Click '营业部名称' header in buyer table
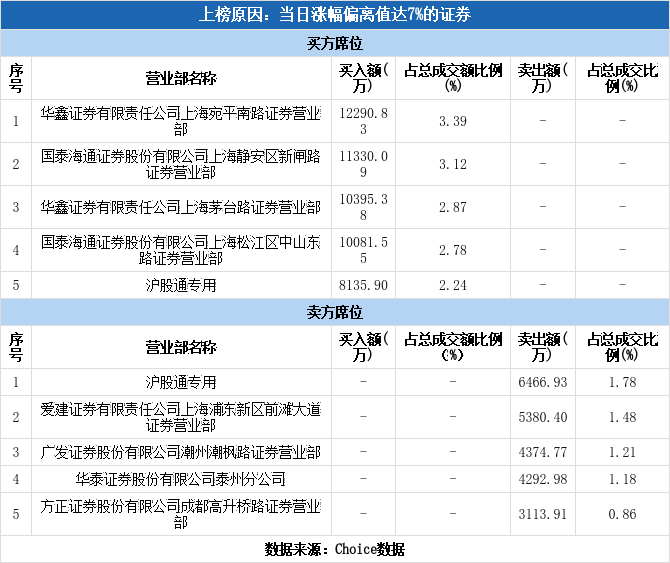Image resolution: width=670 pixels, height=563 pixels. tap(181, 78)
